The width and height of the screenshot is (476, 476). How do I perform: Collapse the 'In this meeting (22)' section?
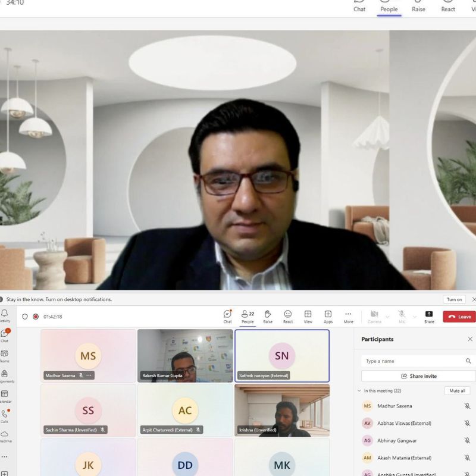click(x=359, y=391)
